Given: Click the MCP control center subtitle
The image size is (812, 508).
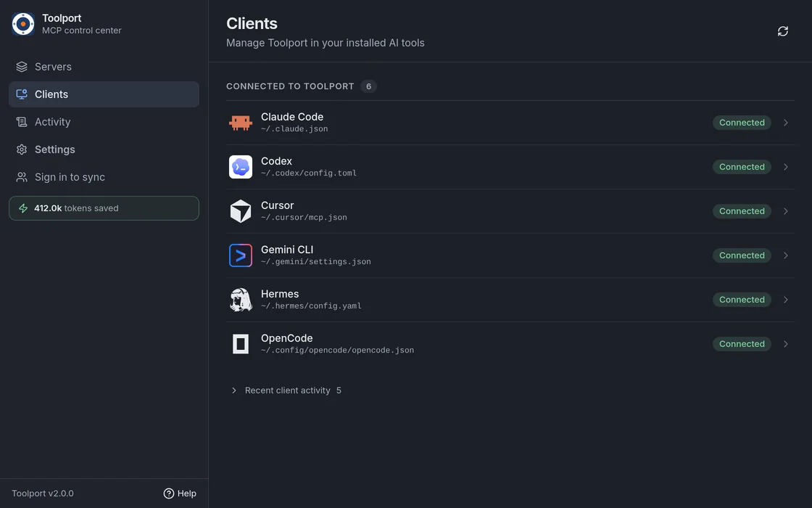Looking at the screenshot, I should [82, 30].
